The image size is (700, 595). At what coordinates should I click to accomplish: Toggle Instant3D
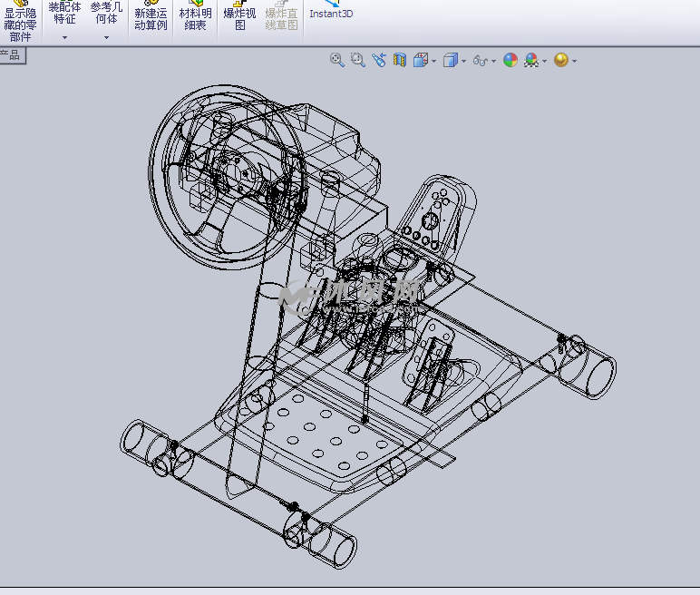(x=331, y=11)
